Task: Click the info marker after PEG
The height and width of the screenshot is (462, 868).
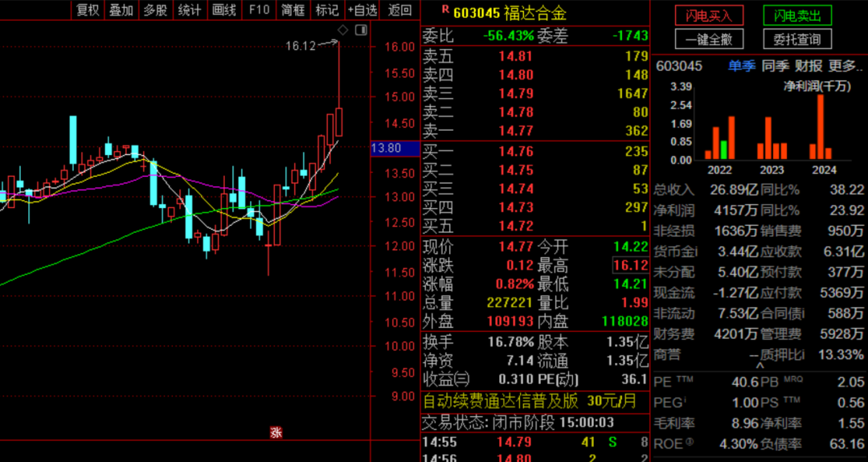Action: click(686, 400)
